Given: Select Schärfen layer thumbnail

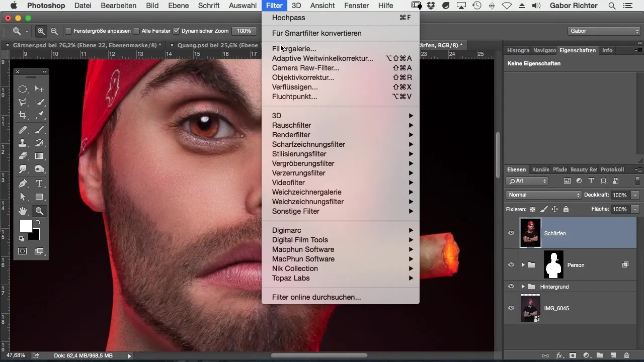Looking at the screenshot, I should coord(530,233).
